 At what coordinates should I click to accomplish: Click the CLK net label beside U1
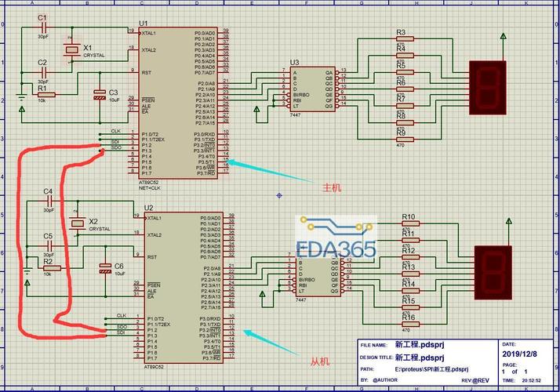coord(116,132)
